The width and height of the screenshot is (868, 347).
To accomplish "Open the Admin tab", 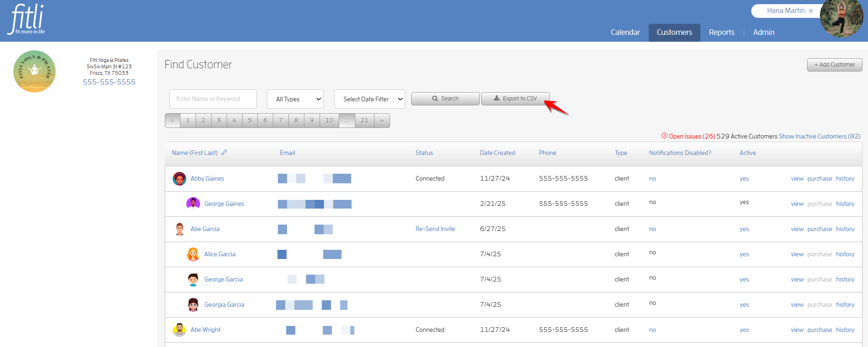I will (764, 32).
